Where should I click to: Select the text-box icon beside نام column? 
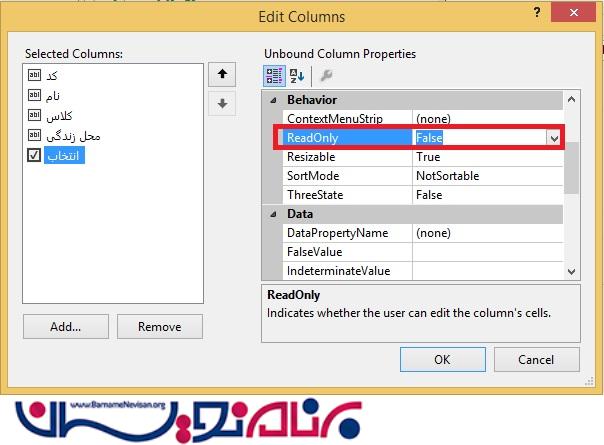tap(34, 95)
